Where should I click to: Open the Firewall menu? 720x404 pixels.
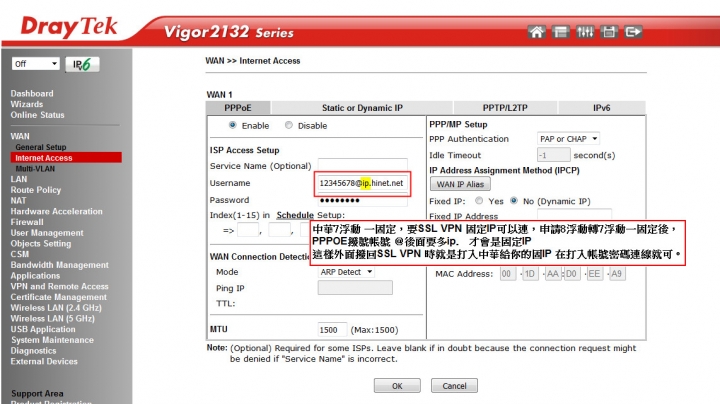[x=27, y=222]
